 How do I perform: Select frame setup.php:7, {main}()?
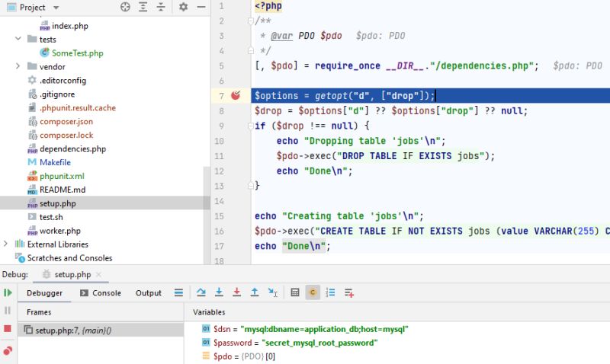coord(101,330)
